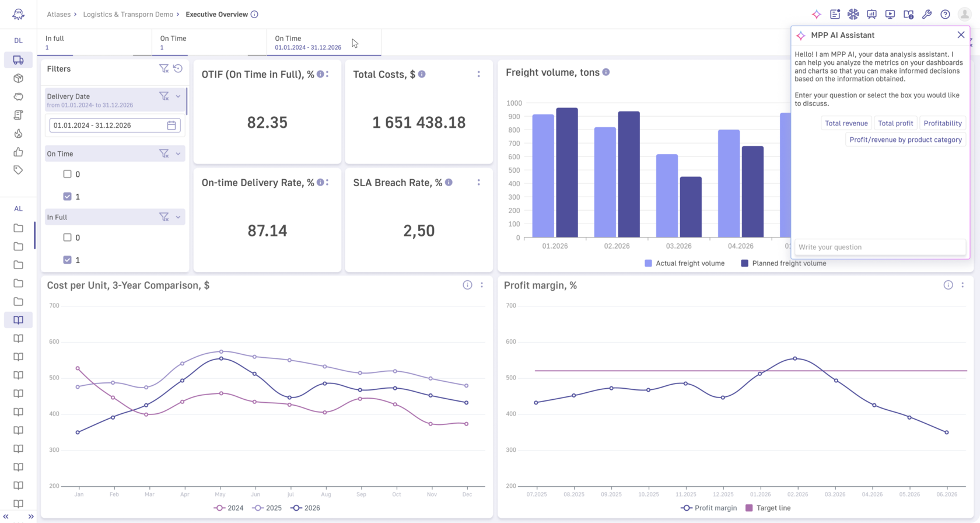Image resolution: width=980 pixels, height=523 pixels.
Task: Select On Time 01.01.2024 - 31.12.2026 tab
Action: click(324, 43)
